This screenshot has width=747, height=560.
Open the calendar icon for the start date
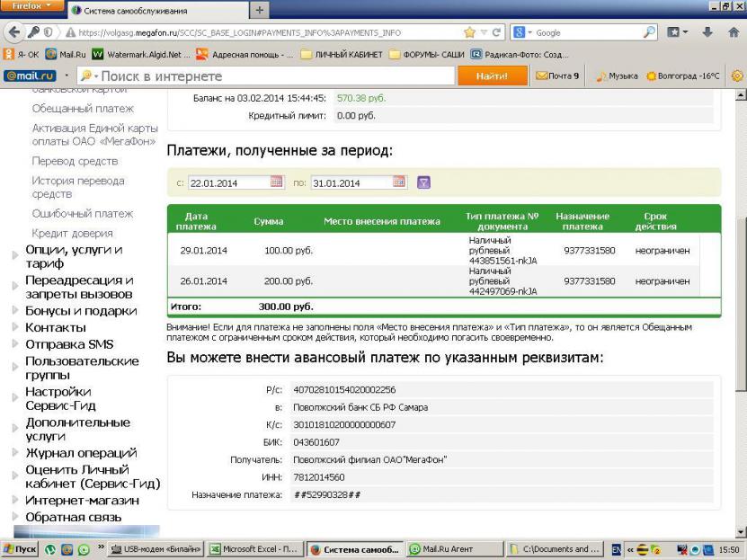[x=277, y=182]
